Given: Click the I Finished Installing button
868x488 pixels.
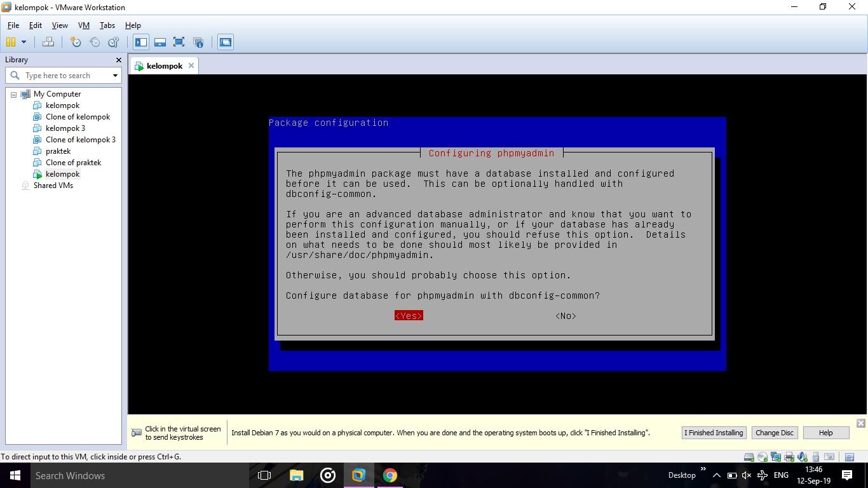Looking at the screenshot, I should [x=713, y=433].
